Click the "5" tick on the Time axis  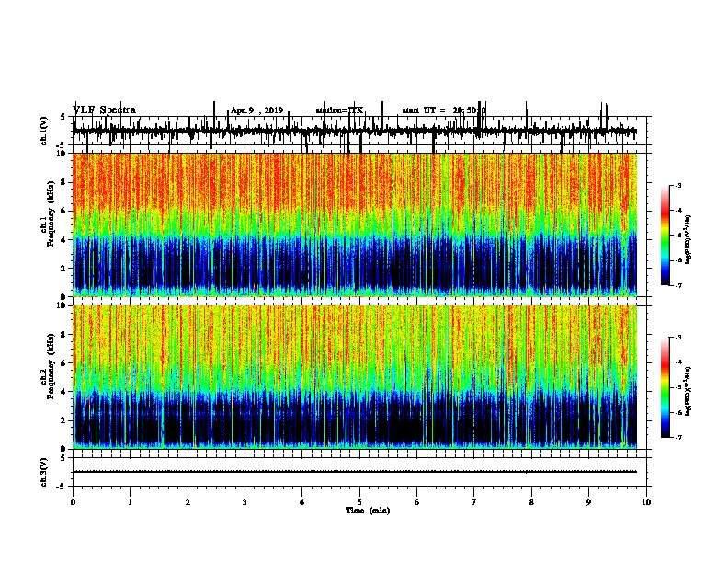(x=359, y=502)
